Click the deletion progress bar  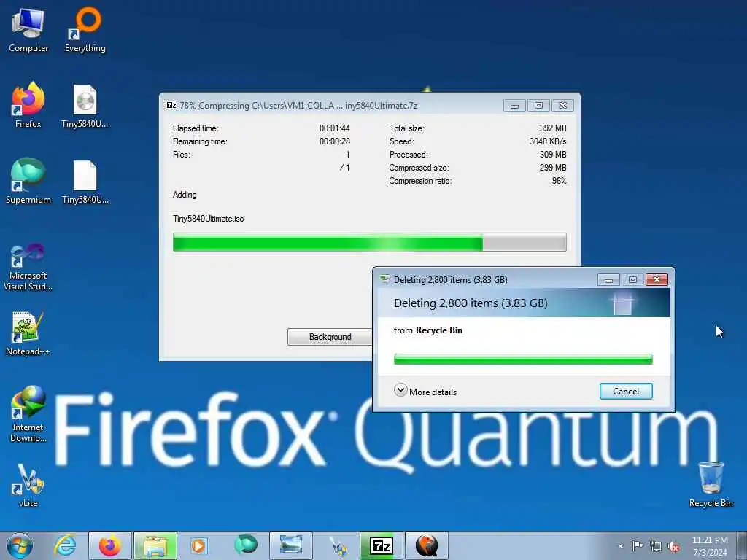pyautogui.click(x=523, y=359)
